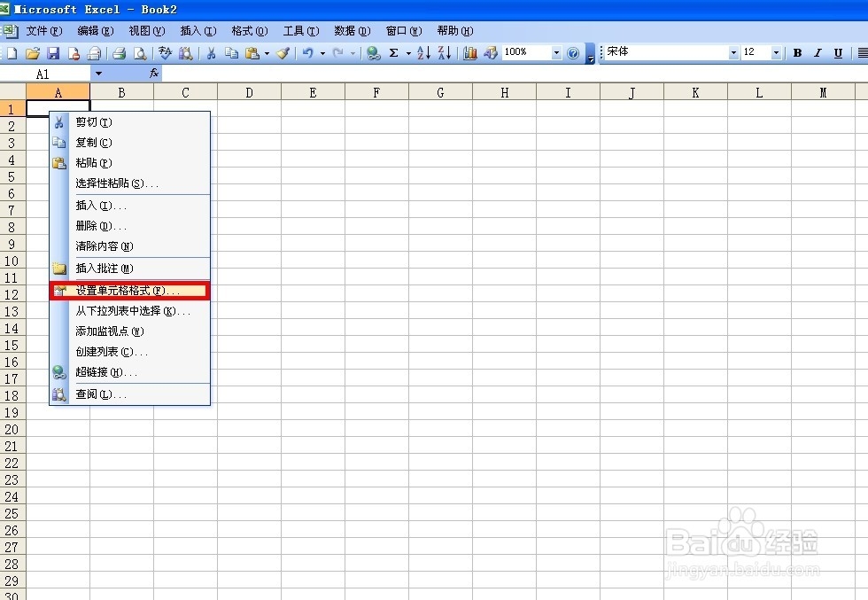
Task: Choose 添加监视点(W) in the context menu
Action: (130, 331)
